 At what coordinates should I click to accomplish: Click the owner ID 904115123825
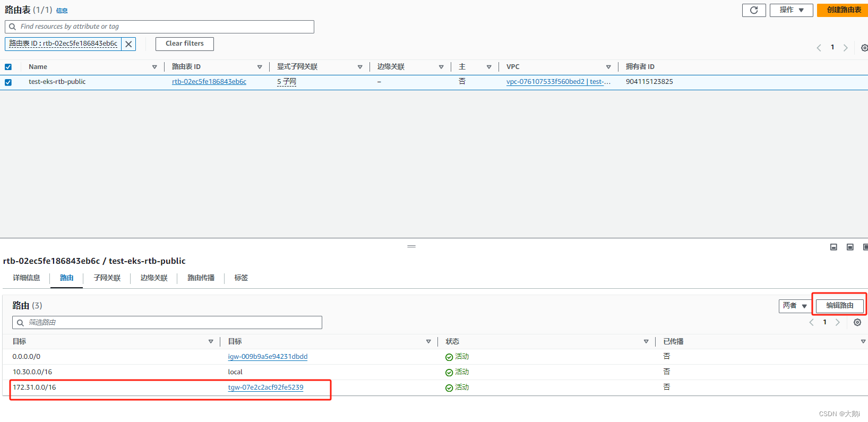(649, 82)
